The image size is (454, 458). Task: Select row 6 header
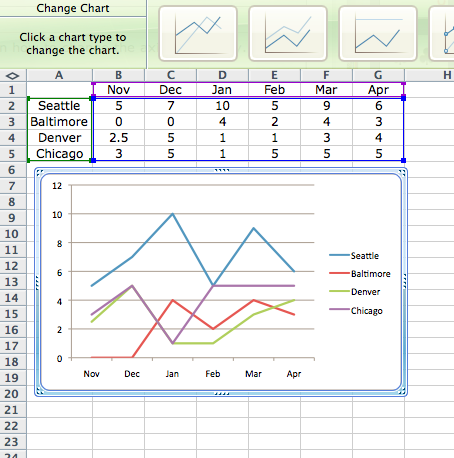pos(13,170)
